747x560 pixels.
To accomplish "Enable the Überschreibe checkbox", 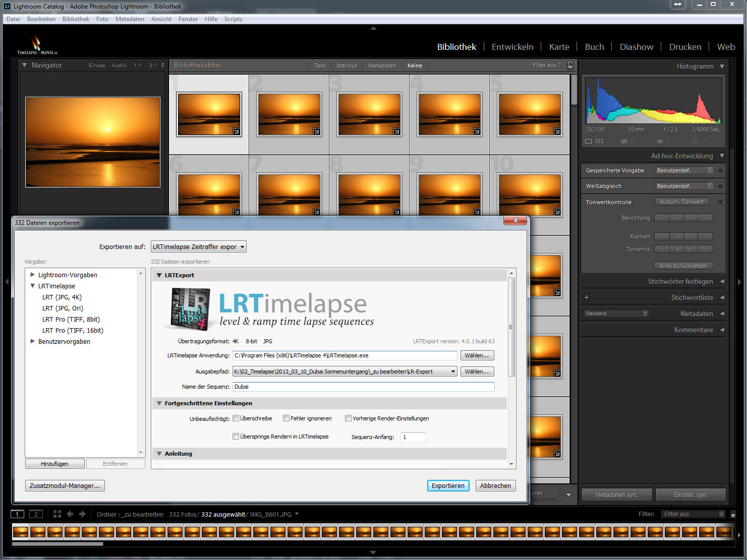I will click(236, 418).
